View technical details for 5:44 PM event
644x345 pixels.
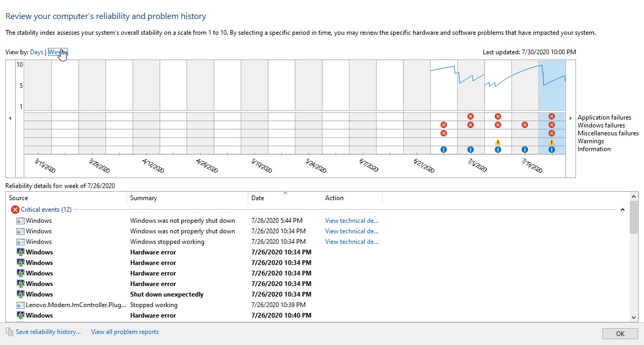coord(352,221)
